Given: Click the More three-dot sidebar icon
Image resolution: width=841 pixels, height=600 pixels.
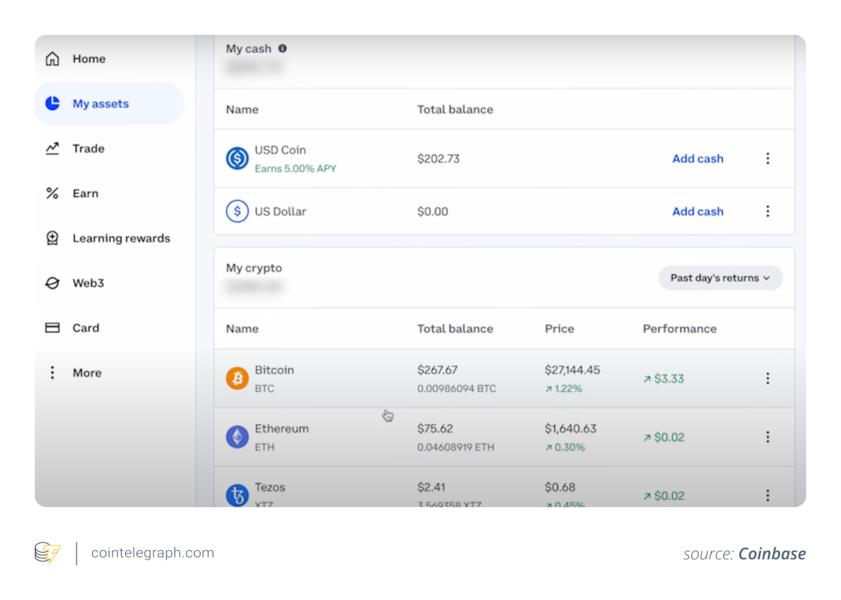Looking at the screenshot, I should [52, 372].
